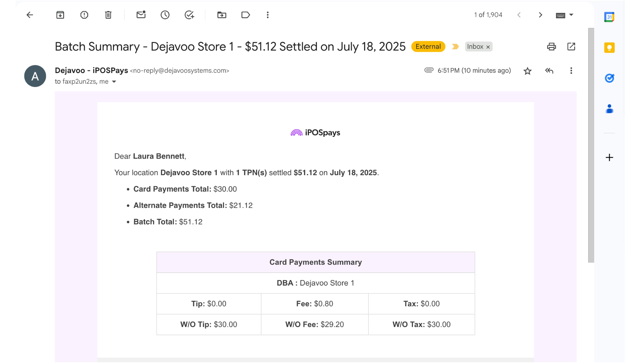Archive this email

point(60,15)
